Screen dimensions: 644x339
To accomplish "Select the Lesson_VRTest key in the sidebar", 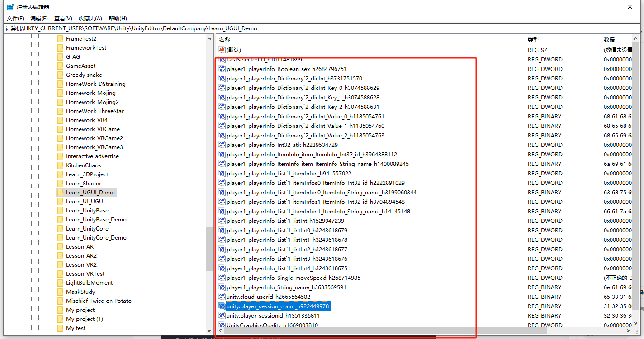I will tap(85, 273).
